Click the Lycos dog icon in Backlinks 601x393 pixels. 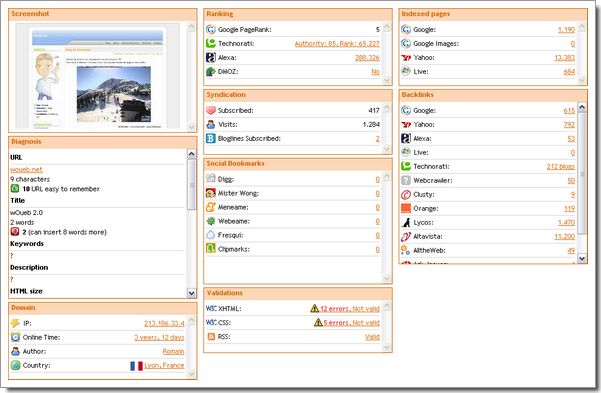pyautogui.click(x=406, y=222)
